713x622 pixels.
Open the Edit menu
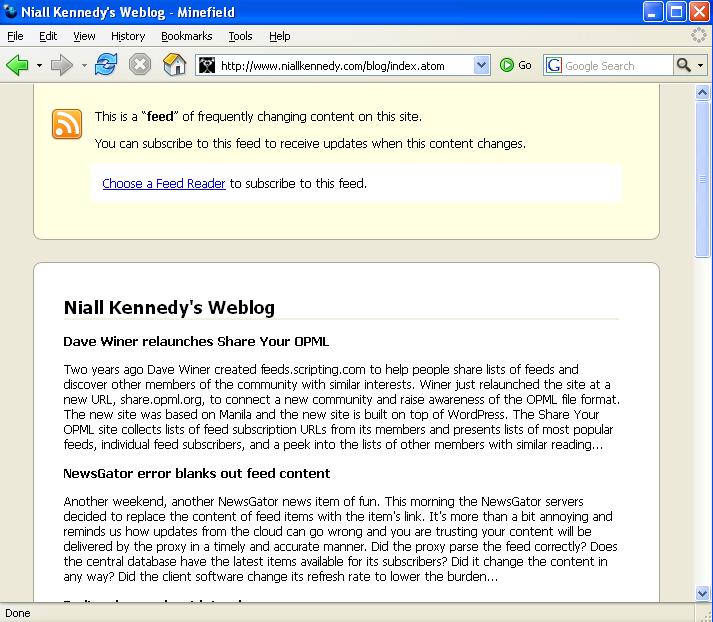(48, 36)
